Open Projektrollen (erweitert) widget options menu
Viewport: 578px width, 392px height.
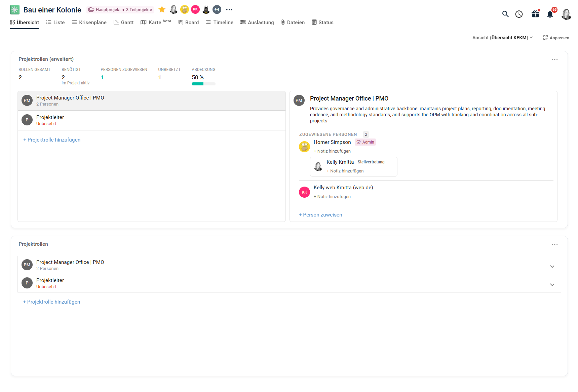click(555, 60)
